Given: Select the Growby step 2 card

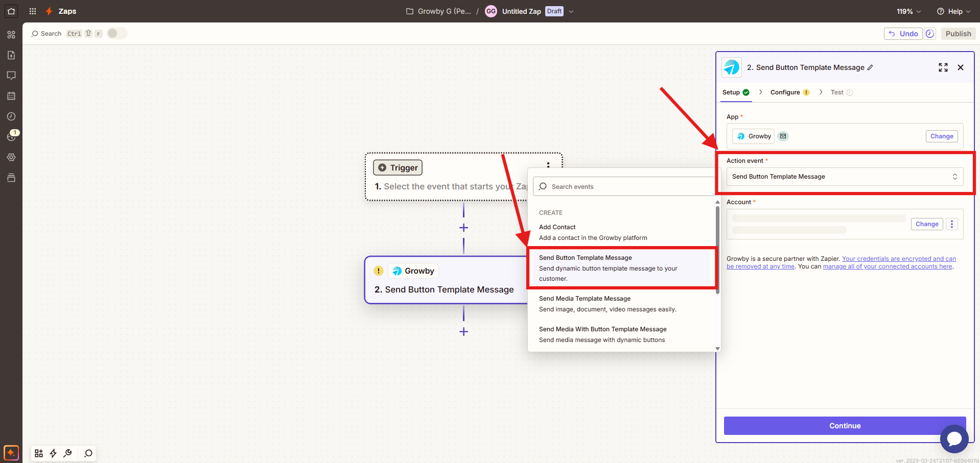Looking at the screenshot, I should click(x=446, y=280).
